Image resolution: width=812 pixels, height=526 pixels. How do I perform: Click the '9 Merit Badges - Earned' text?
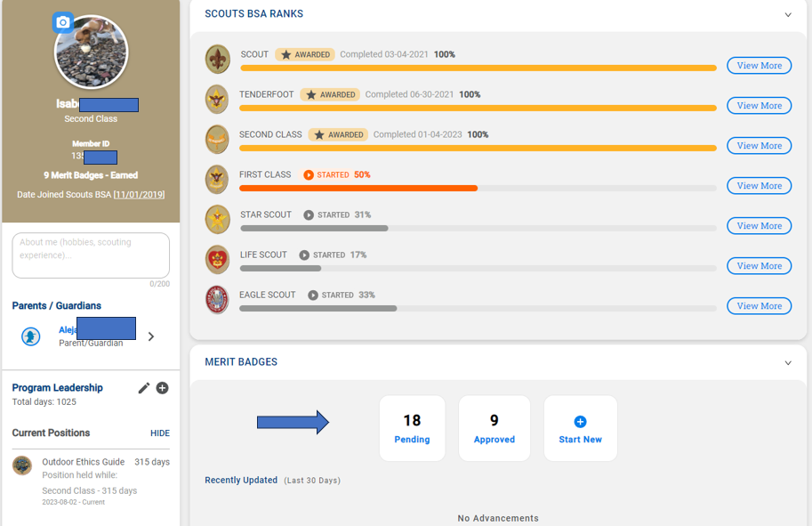tap(91, 175)
